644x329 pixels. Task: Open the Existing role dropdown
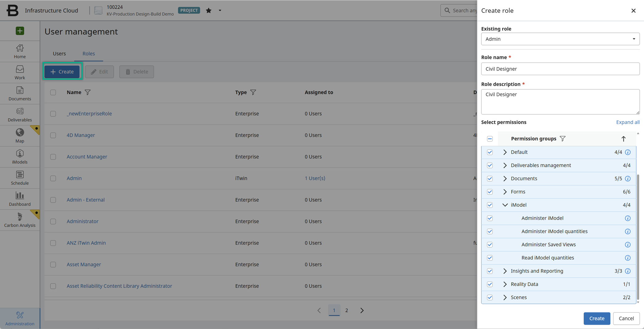point(560,39)
